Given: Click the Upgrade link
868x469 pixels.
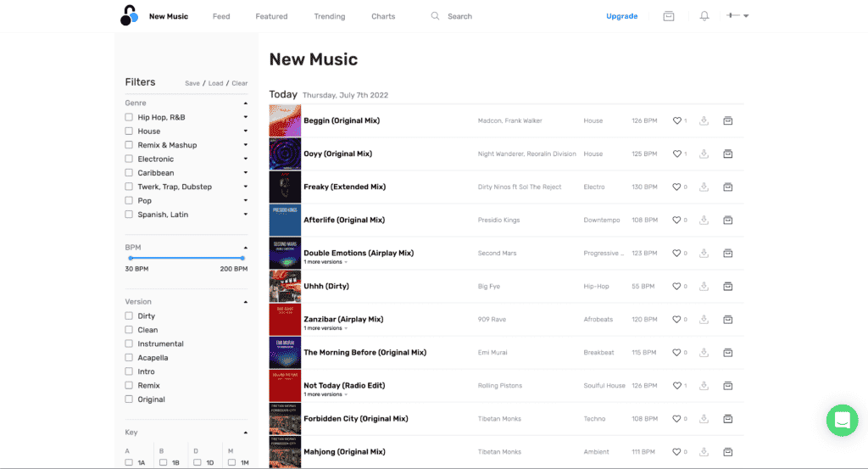Looking at the screenshot, I should [x=621, y=16].
